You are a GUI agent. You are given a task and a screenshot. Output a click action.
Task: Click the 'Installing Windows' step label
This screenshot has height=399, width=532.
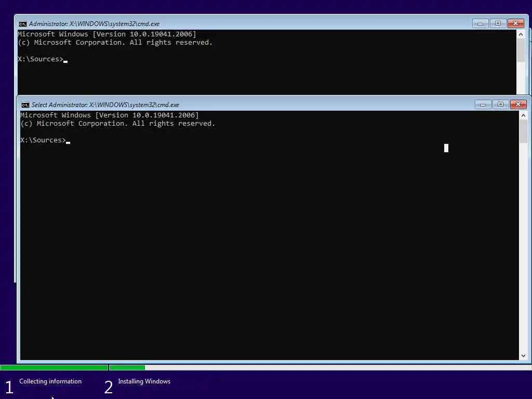[x=144, y=381]
